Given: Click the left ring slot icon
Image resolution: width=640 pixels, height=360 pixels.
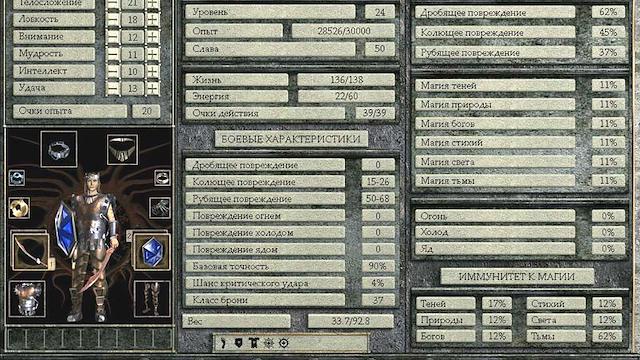Looking at the screenshot, I should tap(17, 178).
